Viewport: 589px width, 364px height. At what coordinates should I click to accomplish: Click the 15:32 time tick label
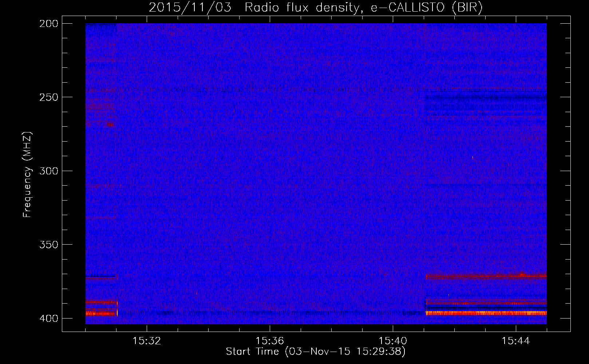click(x=147, y=341)
